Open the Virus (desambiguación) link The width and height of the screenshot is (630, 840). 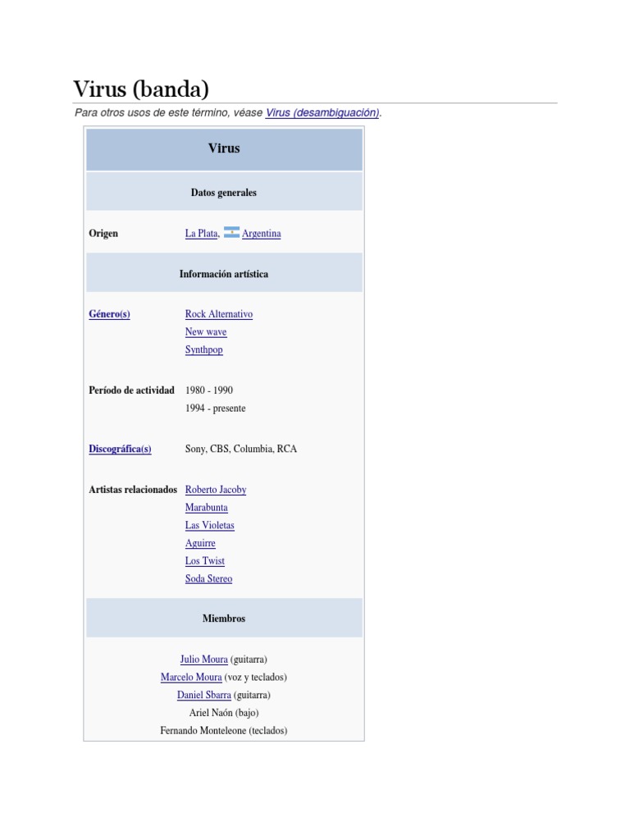tap(322, 113)
